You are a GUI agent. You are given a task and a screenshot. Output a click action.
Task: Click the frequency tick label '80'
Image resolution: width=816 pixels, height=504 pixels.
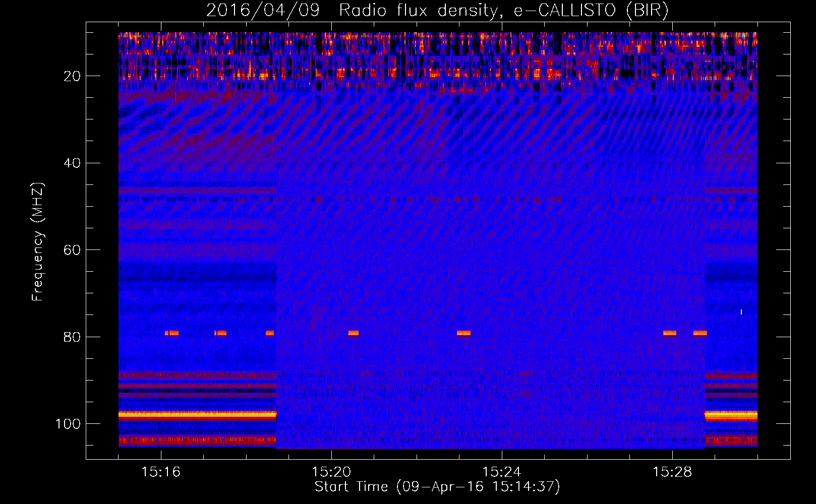(x=72, y=337)
